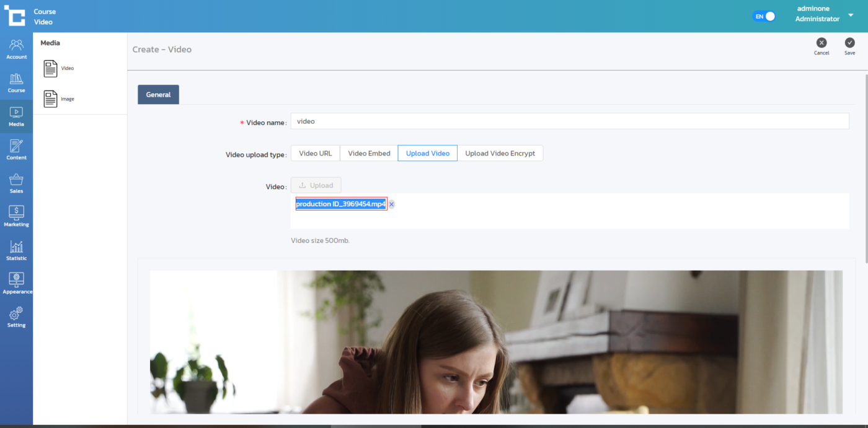Remove the uploaded production ID_3969454.mp4 file

[392, 204]
